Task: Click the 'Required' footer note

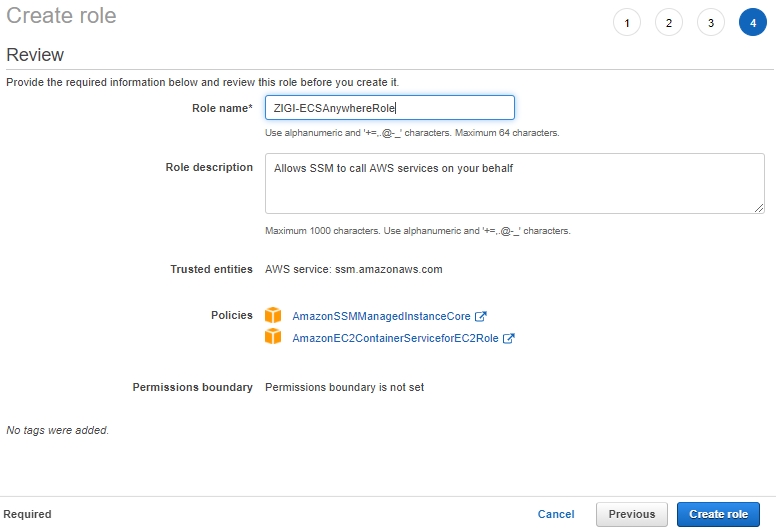Action: pyautogui.click(x=27, y=514)
